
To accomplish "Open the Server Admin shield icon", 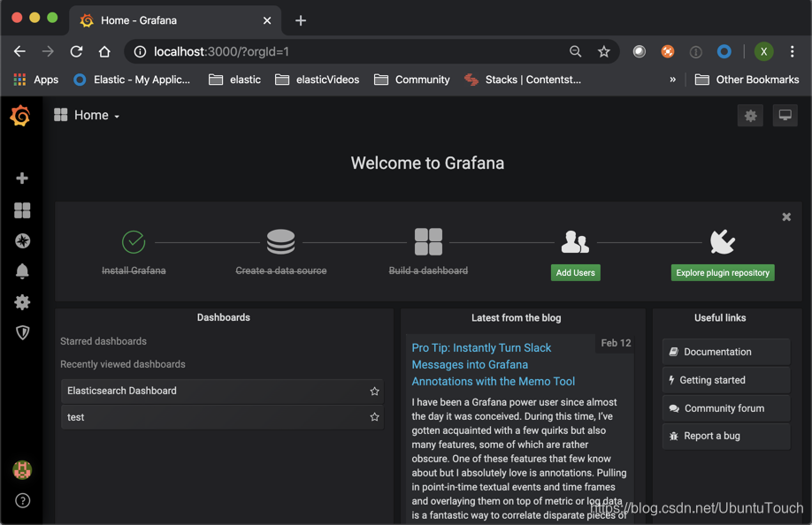I will pos(22,332).
